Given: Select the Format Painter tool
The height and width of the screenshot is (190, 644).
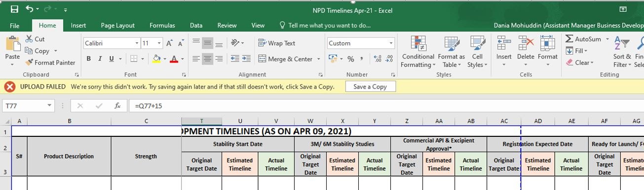Looking at the screenshot, I should (x=50, y=63).
